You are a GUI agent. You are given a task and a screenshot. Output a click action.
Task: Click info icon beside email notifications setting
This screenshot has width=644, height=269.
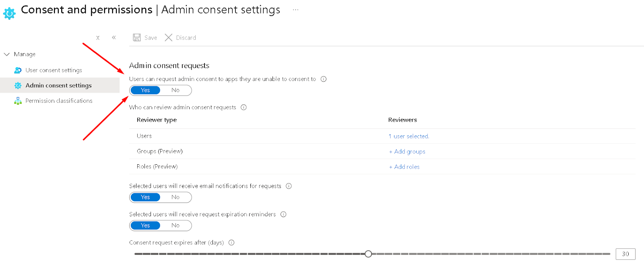289,186
